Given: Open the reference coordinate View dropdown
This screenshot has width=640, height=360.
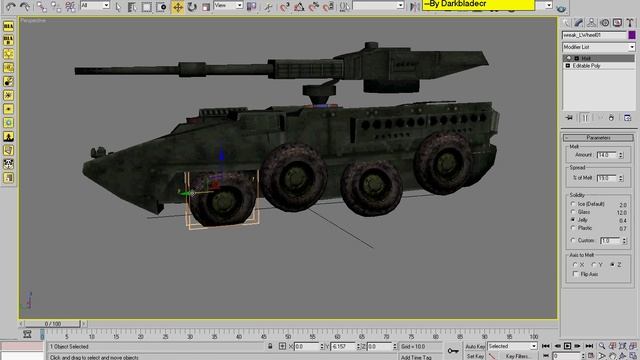Looking at the screenshot, I should [x=229, y=5].
